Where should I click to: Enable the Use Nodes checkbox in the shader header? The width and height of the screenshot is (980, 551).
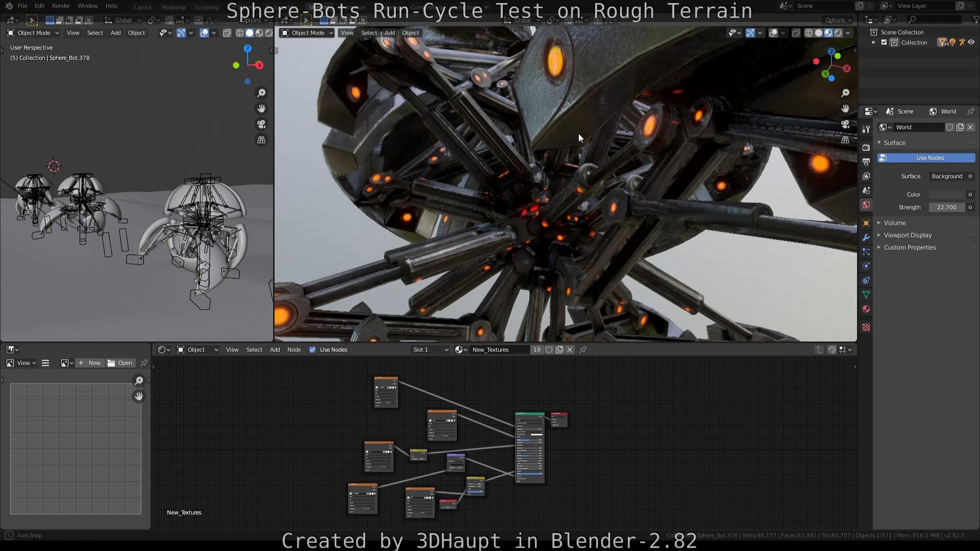pyautogui.click(x=312, y=349)
